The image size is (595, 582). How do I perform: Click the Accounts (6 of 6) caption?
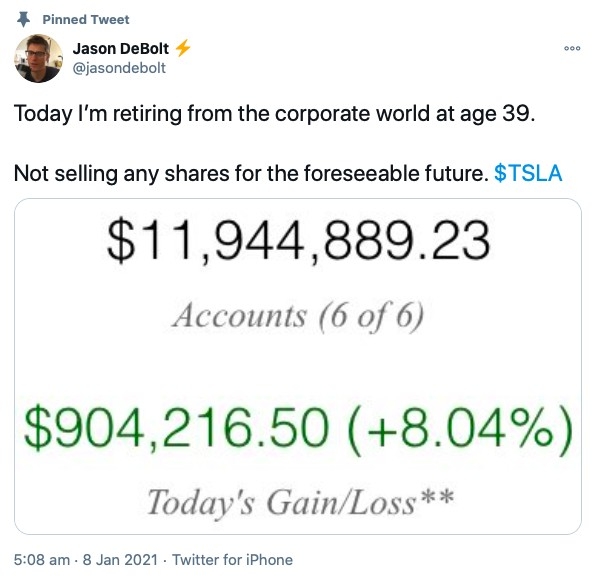[298, 317]
